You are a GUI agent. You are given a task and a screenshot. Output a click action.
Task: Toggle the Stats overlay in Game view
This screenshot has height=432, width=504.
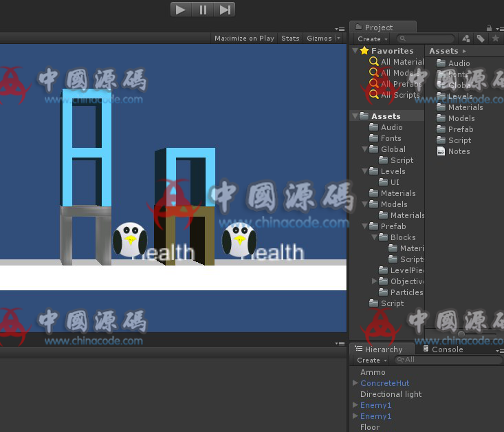pos(290,39)
